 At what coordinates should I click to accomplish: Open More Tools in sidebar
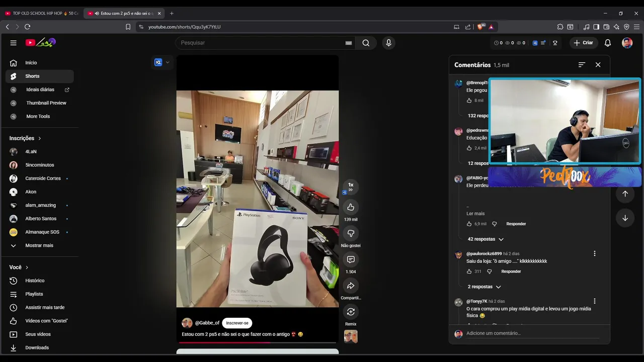(39, 116)
